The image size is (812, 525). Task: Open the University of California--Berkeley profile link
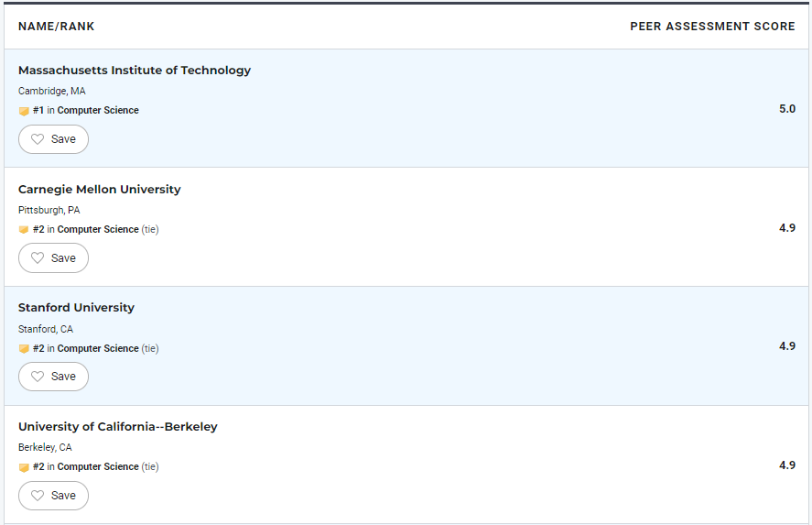pyautogui.click(x=117, y=427)
